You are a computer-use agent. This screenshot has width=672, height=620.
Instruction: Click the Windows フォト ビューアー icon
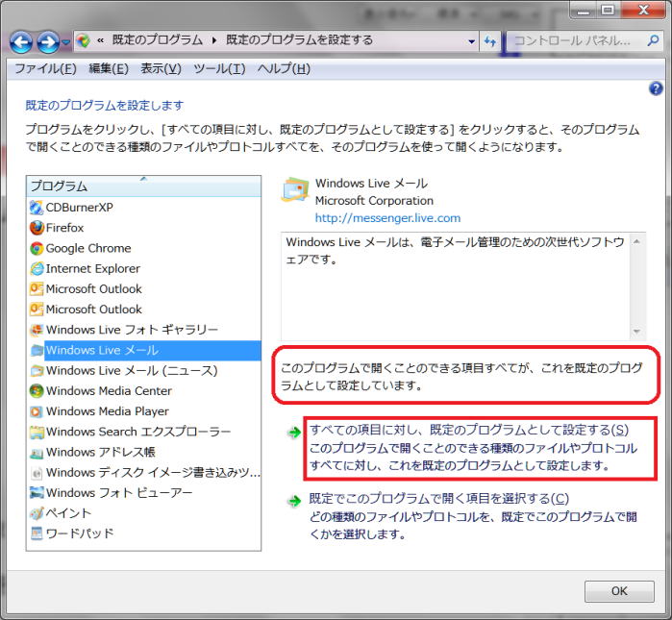point(37,493)
